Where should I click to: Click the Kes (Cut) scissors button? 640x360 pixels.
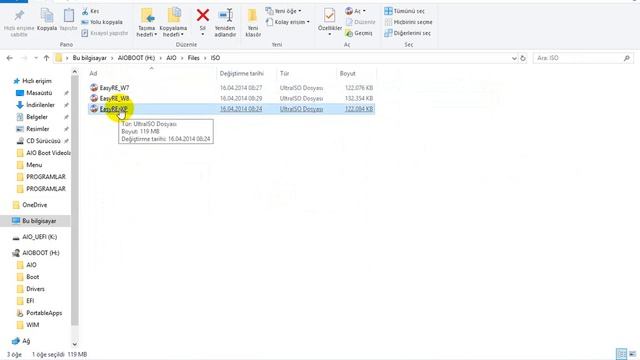tap(91, 11)
